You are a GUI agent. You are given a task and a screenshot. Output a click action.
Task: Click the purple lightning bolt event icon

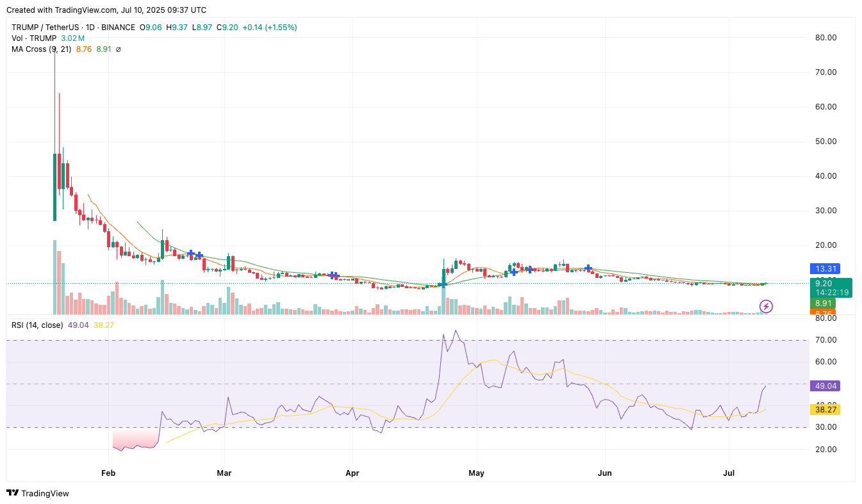pyautogui.click(x=766, y=306)
